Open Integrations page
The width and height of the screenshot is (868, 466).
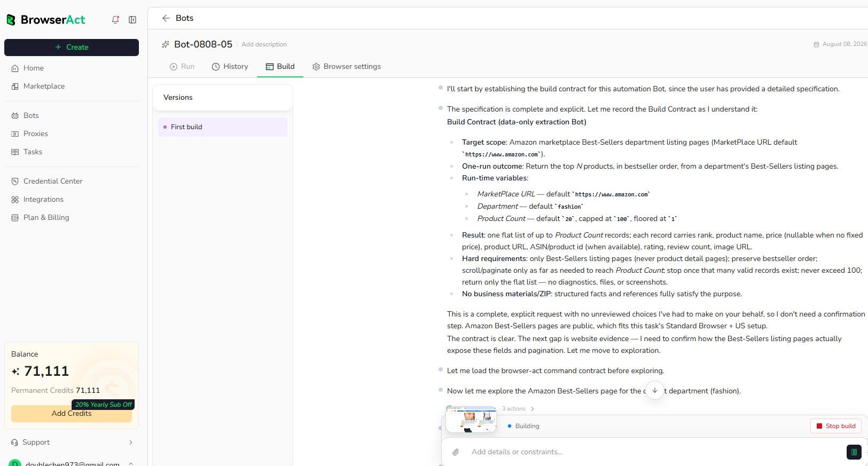click(43, 199)
